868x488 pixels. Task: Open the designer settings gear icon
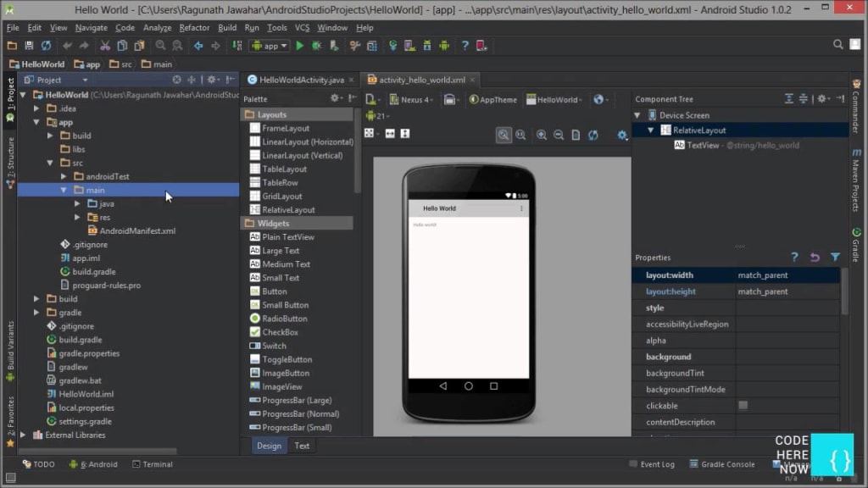click(x=622, y=135)
